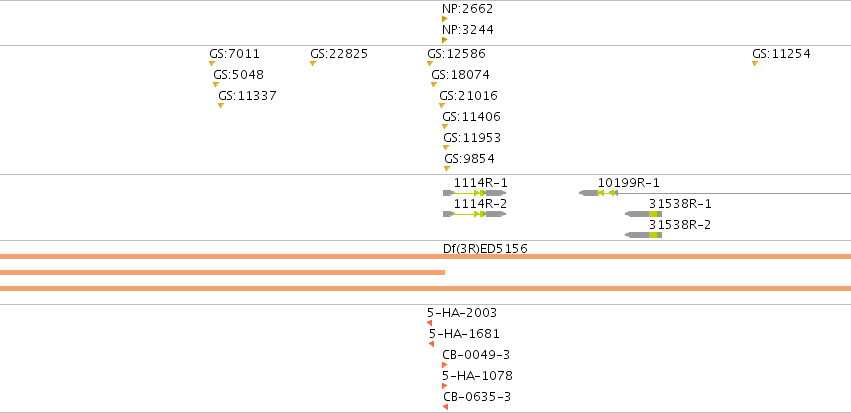Click the CB-0635-3 marker triangle
Screen dimensions: 851x413
[x=446, y=407]
